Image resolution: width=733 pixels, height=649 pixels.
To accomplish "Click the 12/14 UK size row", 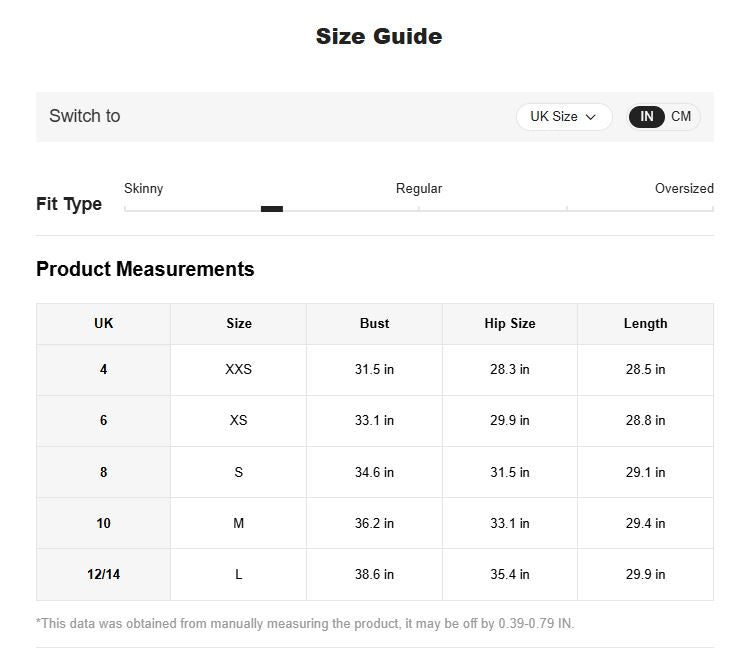I will [x=104, y=575].
